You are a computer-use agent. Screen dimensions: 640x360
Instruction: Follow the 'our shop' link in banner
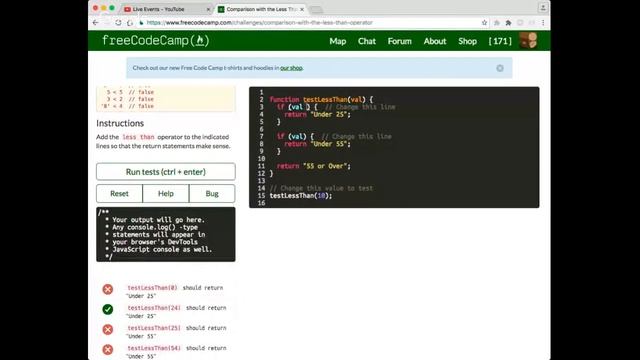pyautogui.click(x=291, y=68)
